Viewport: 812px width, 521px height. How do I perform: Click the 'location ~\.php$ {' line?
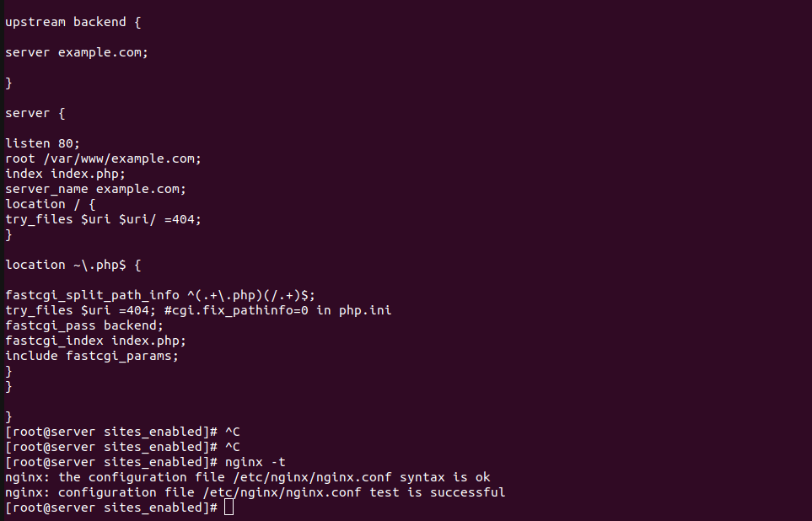pyautogui.click(x=73, y=266)
